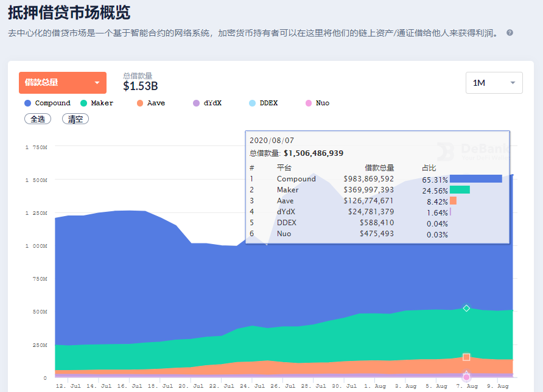Toggle the DDEX legend series

(x=264, y=103)
